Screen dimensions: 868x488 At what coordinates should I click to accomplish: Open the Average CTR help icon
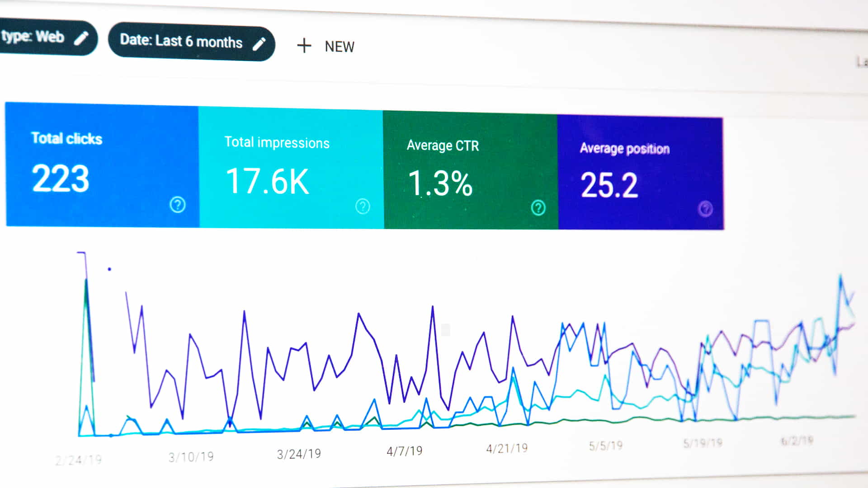click(x=538, y=209)
